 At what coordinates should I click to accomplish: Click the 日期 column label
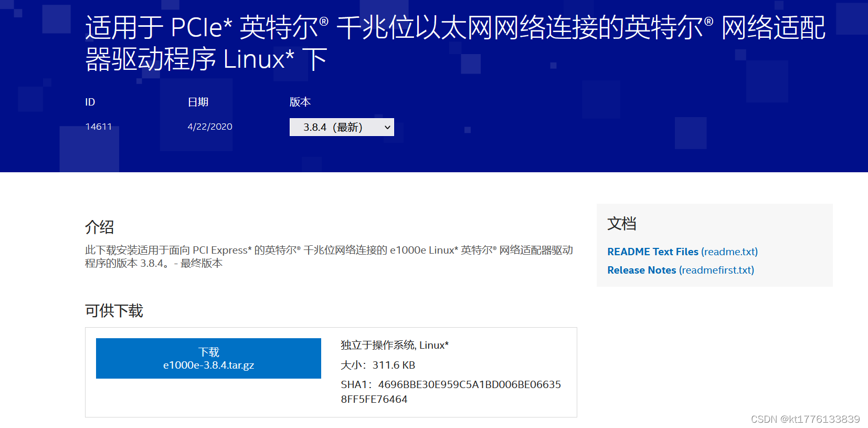[198, 102]
